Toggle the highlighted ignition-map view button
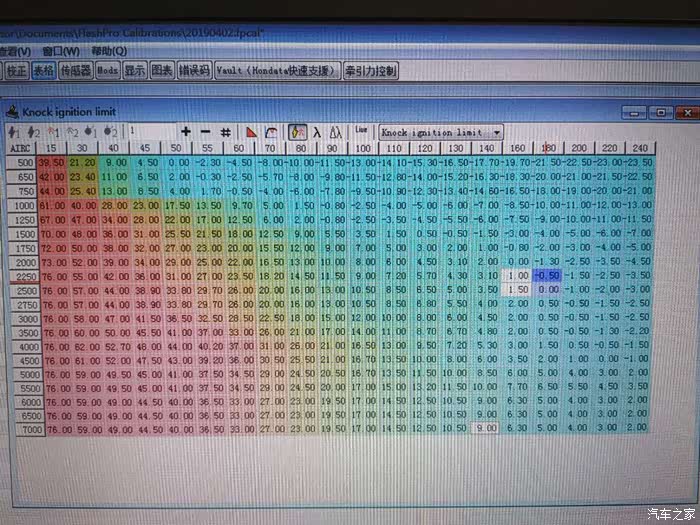Viewport: 700px width, 525px height. (x=297, y=132)
